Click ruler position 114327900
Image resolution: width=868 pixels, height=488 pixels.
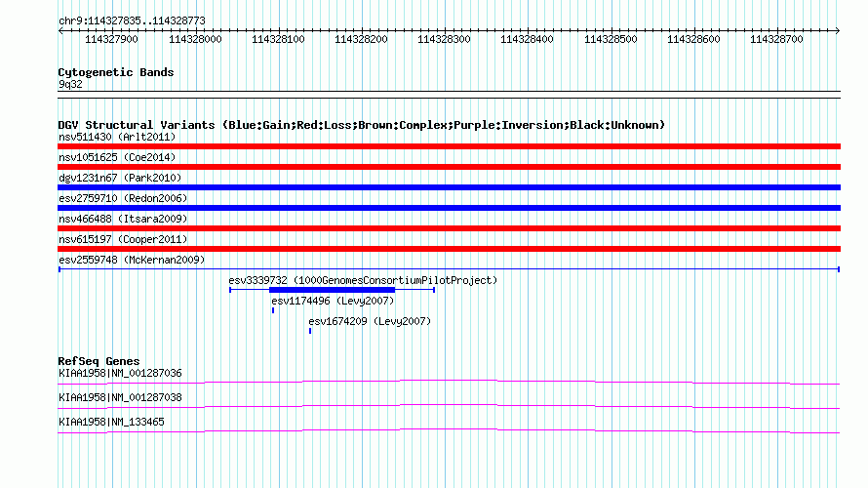click(111, 39)
